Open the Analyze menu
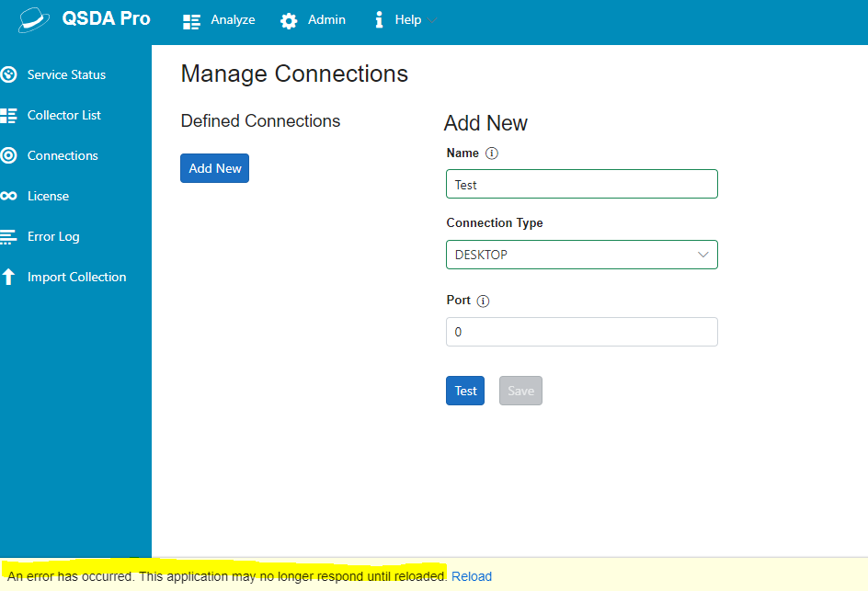 click(x=219, y=20)
